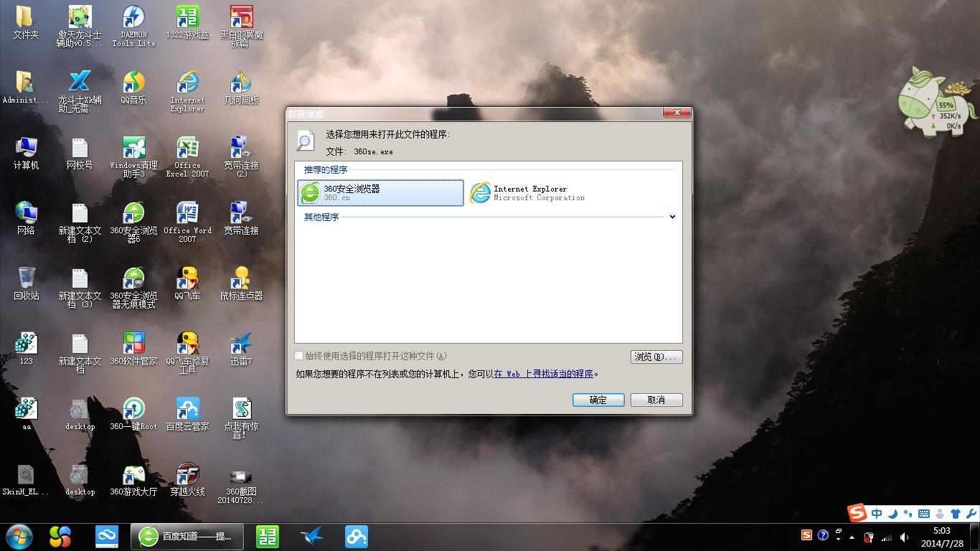Launch DAEMON Tools Lite on the desktop
The height and width of the screenshot is (551, 980).
click(133, 20)
